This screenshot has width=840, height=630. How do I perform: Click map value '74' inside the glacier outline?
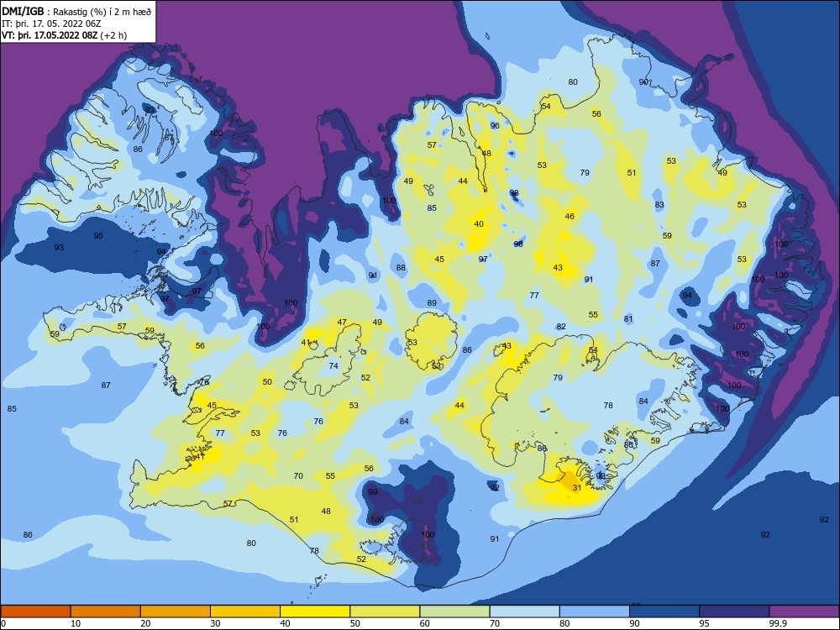[333, 366]
